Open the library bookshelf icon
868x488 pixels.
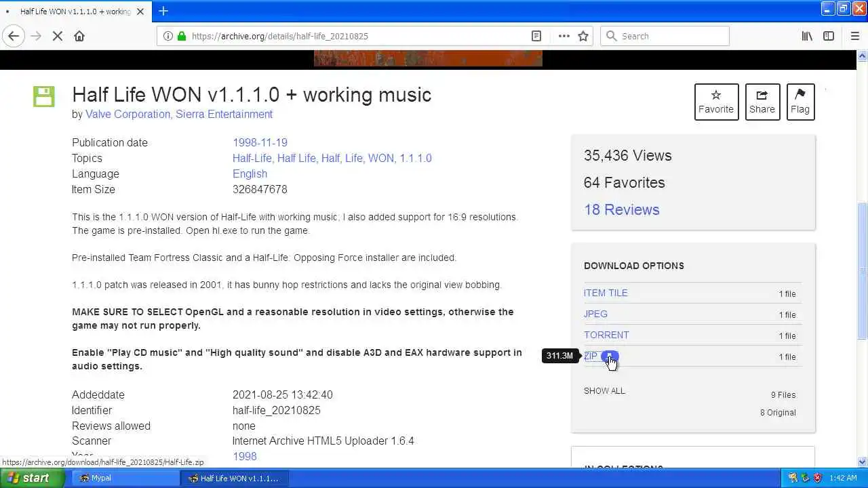click(807, 36)
